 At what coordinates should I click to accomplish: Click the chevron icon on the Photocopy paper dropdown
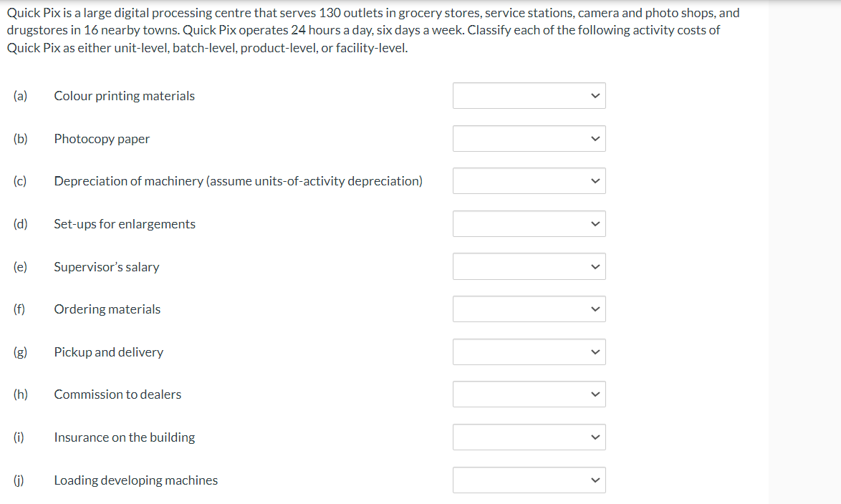(x=594, y=138)
